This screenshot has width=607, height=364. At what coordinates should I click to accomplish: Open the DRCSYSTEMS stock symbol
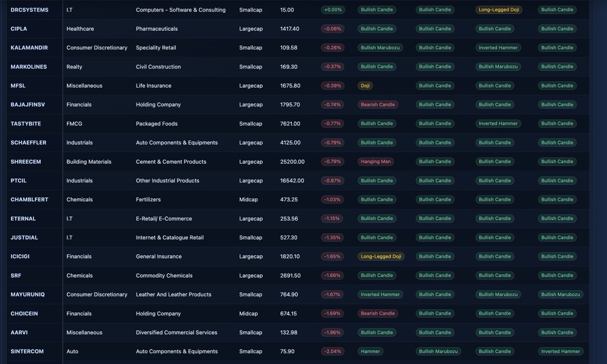pos(29,10)
